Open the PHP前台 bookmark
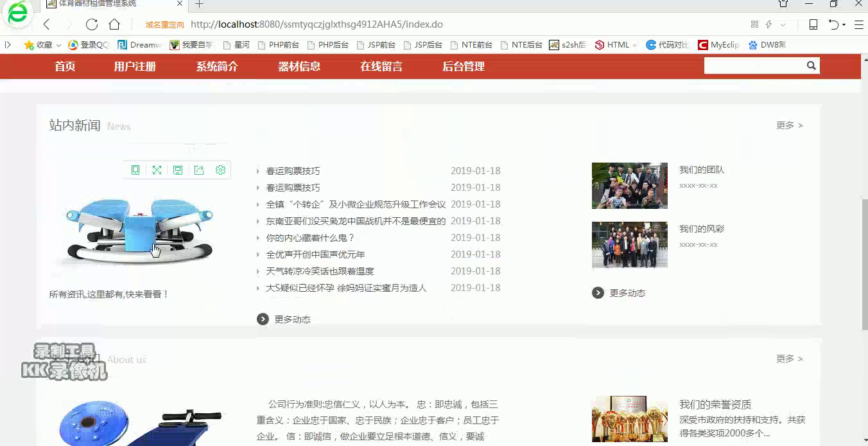 pos(278,45)
